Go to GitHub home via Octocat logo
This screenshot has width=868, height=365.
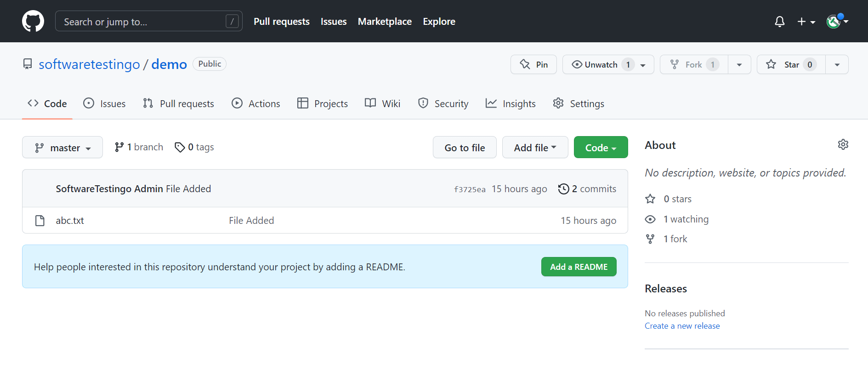[33, 21]
